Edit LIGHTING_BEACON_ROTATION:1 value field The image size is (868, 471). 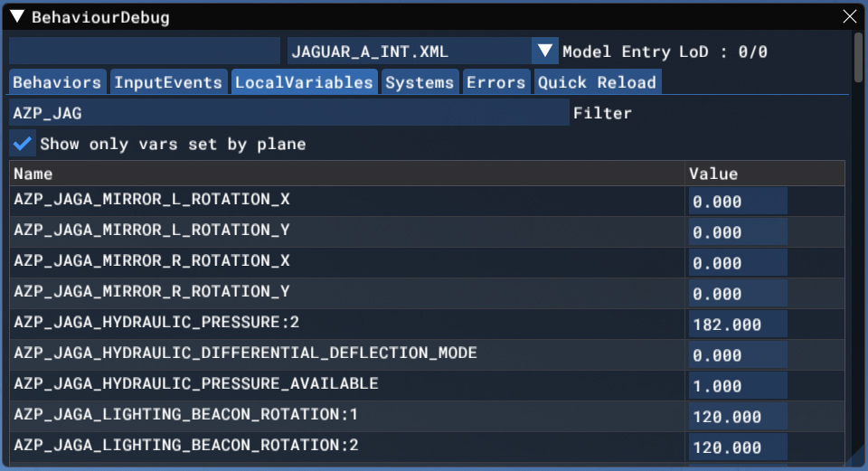[737, 417]
